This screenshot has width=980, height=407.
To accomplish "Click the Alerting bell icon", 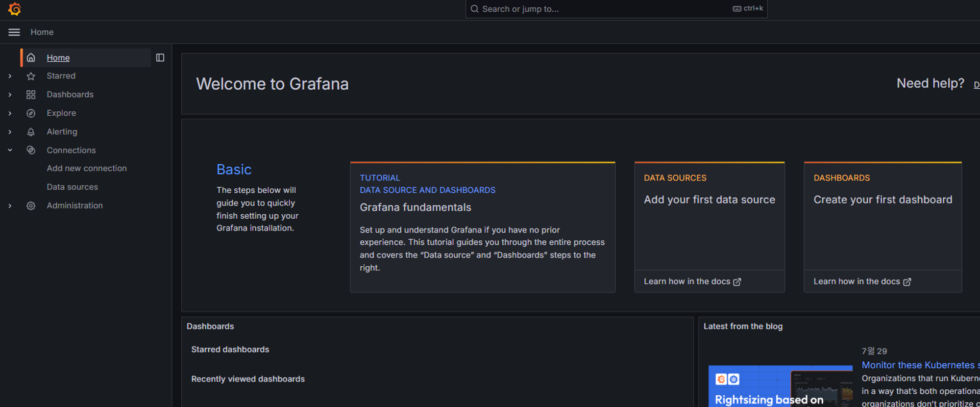I will pos(31,132).
